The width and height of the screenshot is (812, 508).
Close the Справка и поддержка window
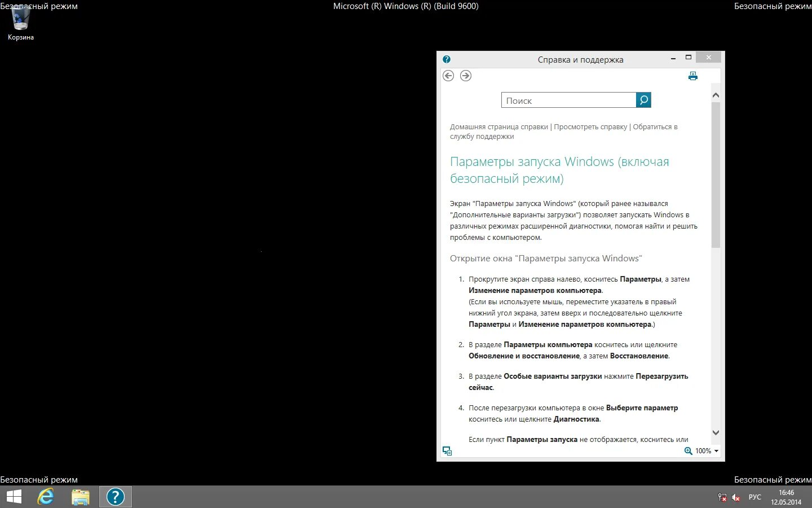click(x=708, y=58)
